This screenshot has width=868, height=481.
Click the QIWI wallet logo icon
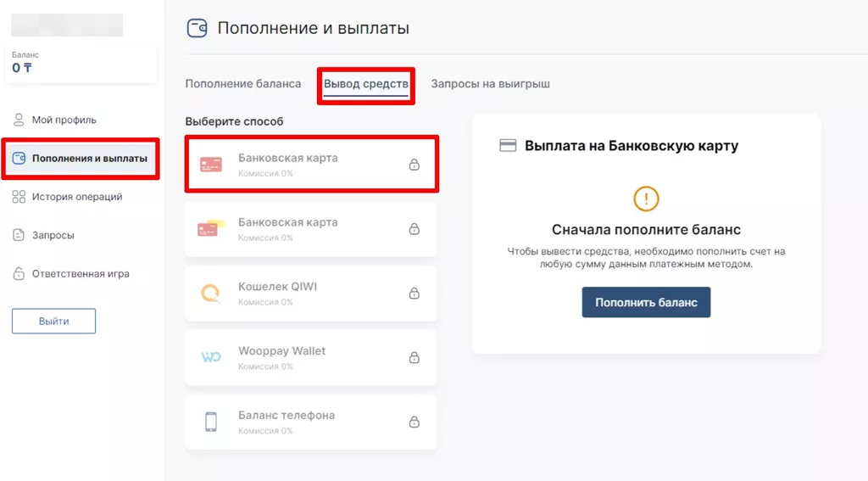pyautogui.click(x=210, y=293)
